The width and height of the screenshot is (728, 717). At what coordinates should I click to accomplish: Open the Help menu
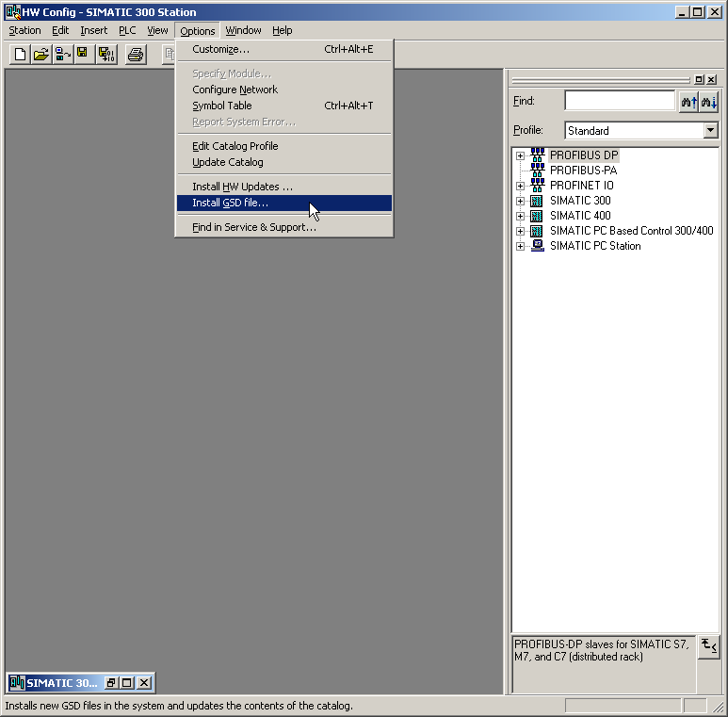click(283, 31)
